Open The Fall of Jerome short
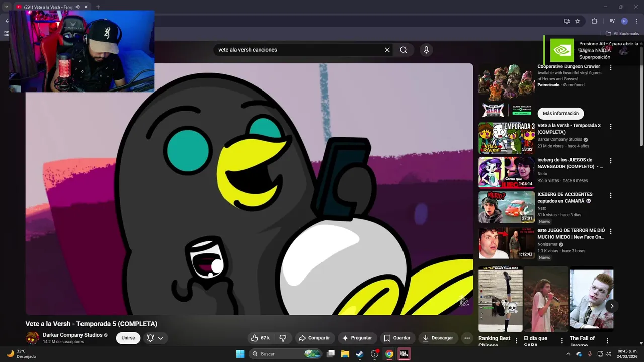The height and width of the screenshot is (362, 644). [x=591, y=299]
